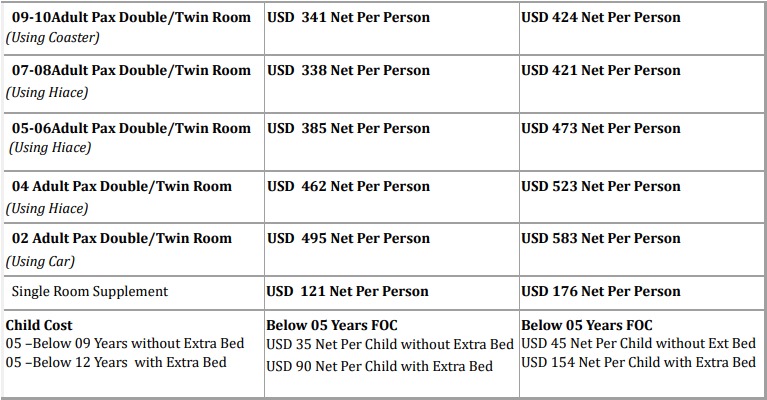Viewport: 767px width, 400px height.
Task: Select the "USD 176 Net Per Person" cell
Action: [x=601, y=292]
